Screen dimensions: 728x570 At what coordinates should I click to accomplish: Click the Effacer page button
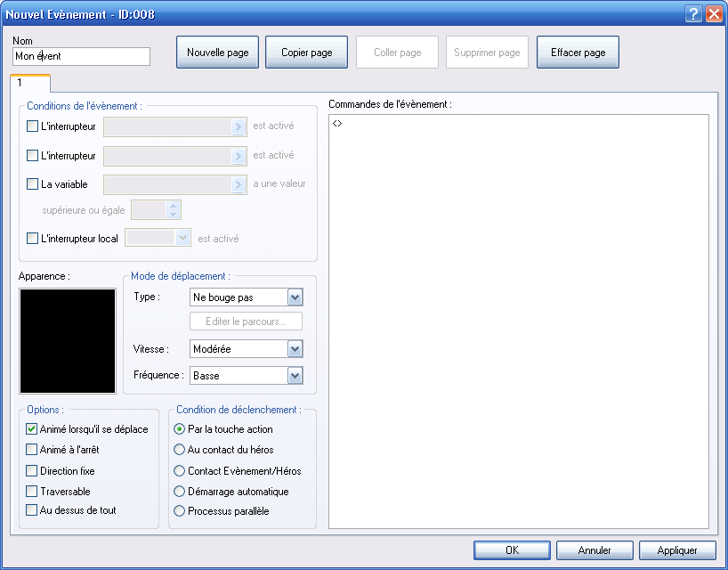click(x=578, y=52)
